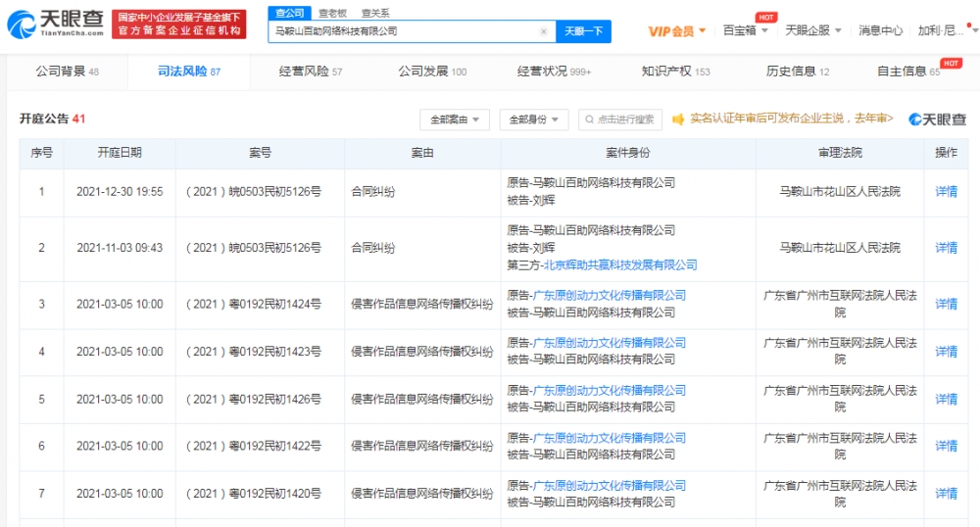Clear the search box with the X icon
980x527 pixels.
(x=544, y=31)
